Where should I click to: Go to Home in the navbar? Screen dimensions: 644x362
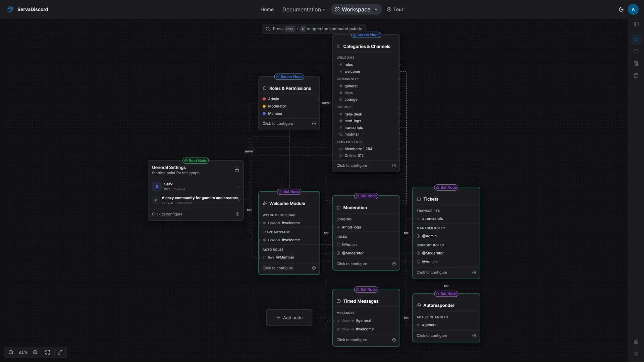coord(267,9)
